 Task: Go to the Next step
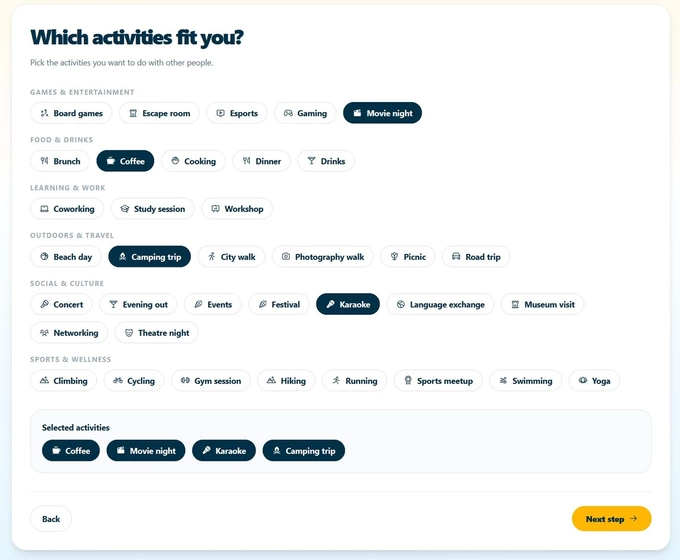tap(611, 519)
